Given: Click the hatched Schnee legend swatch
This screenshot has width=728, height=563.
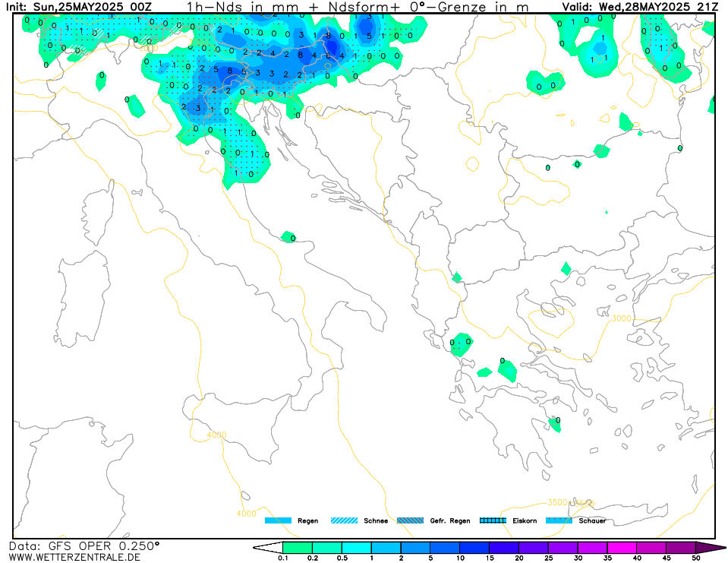Looking at the screenshot, I should click(x=344, y=520).
